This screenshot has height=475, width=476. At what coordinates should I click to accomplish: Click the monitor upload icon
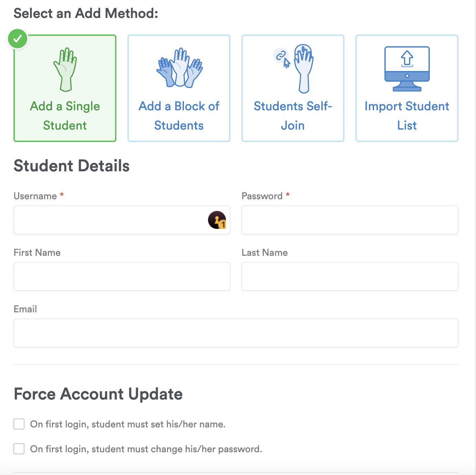407,69
